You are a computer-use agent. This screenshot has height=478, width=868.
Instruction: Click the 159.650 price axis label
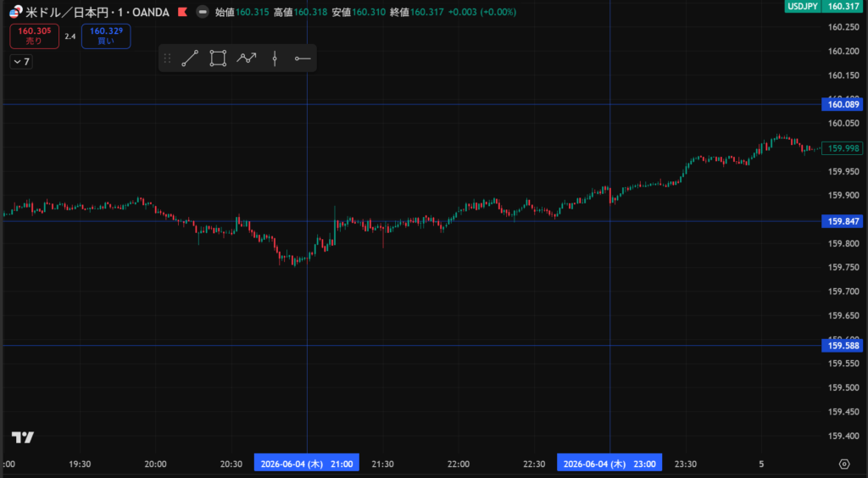click(x=843, y=315)
